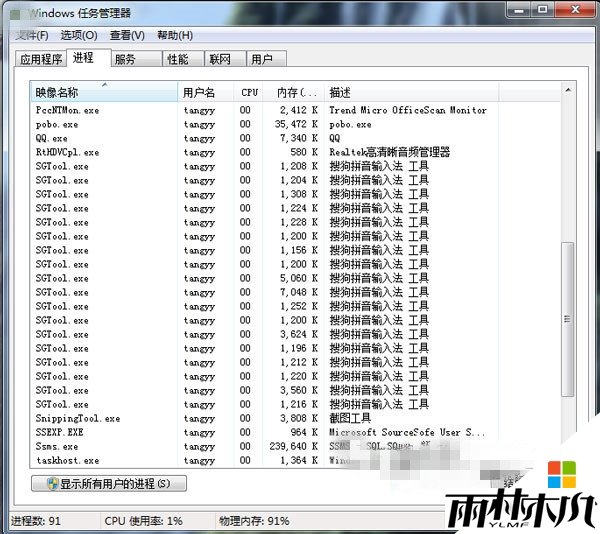This screenshot has width=600, height=534.
Task: Sort by 用户名 column header
Action: (206, 92)
